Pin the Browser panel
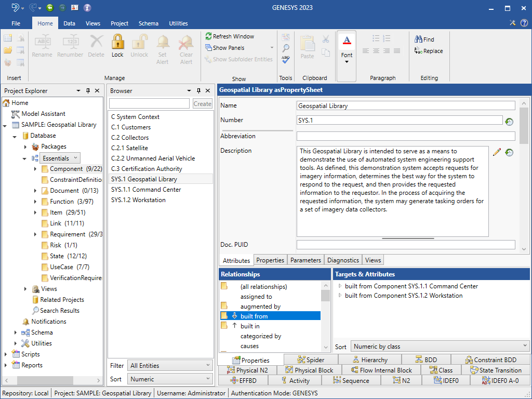Viewport: 532px width, 399px height. point(198,90)
